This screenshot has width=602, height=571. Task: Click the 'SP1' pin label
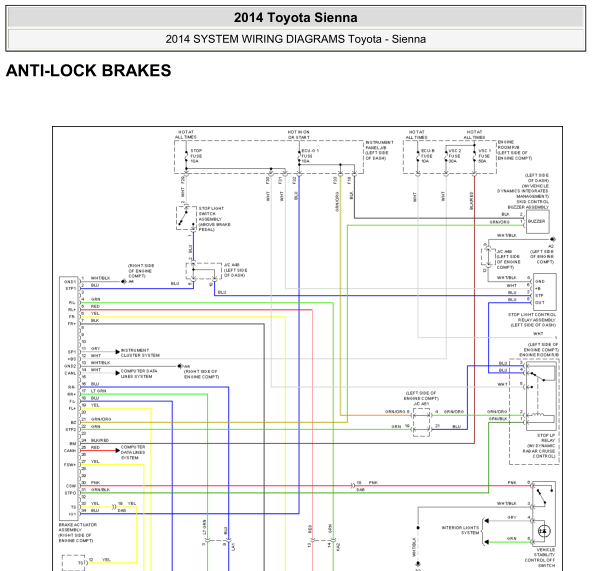pyautogui.click(x=72, y=352)
